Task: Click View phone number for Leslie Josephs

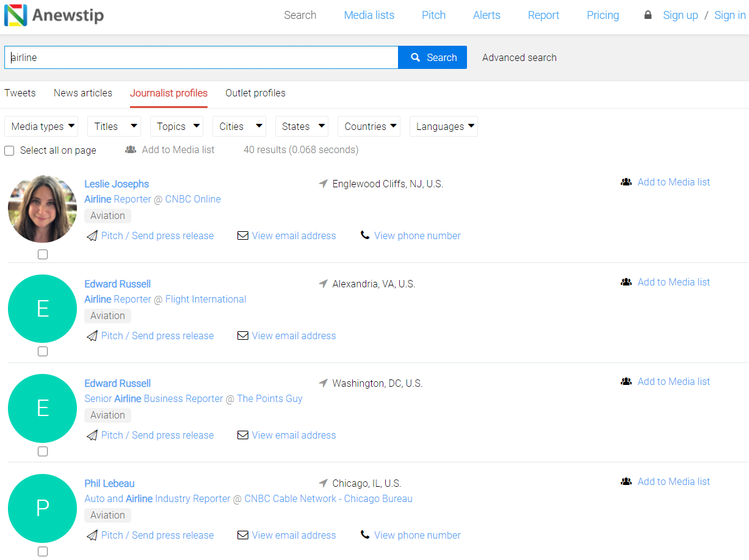Action: [418, 235]
